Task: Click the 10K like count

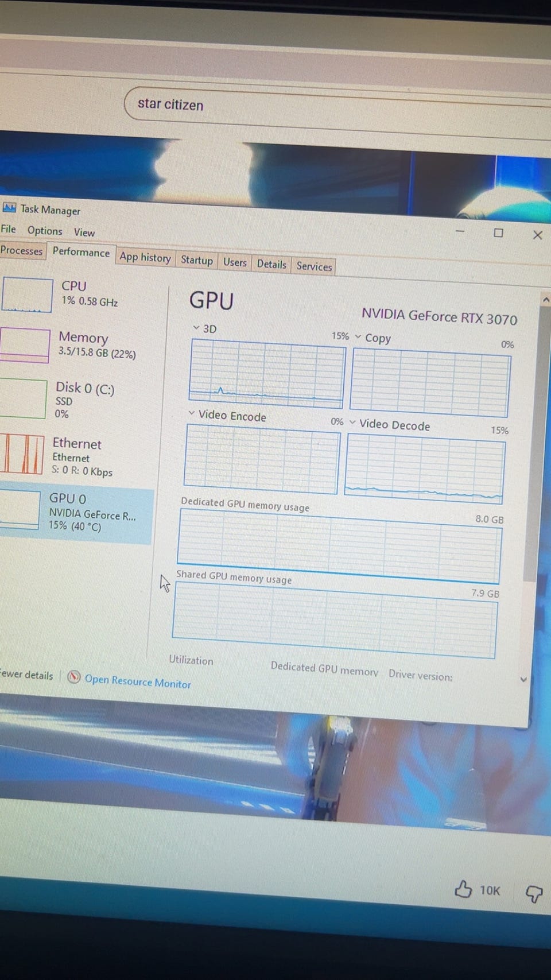Action: 490,890
